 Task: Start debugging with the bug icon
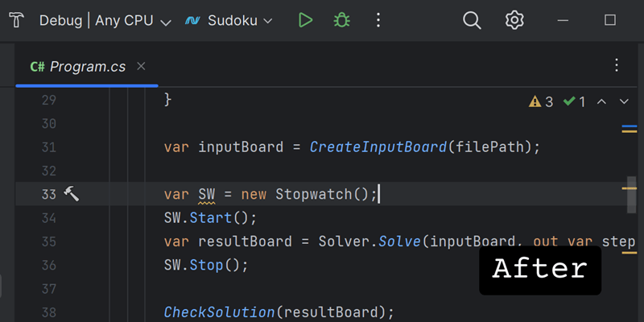[x=342, y=20]
